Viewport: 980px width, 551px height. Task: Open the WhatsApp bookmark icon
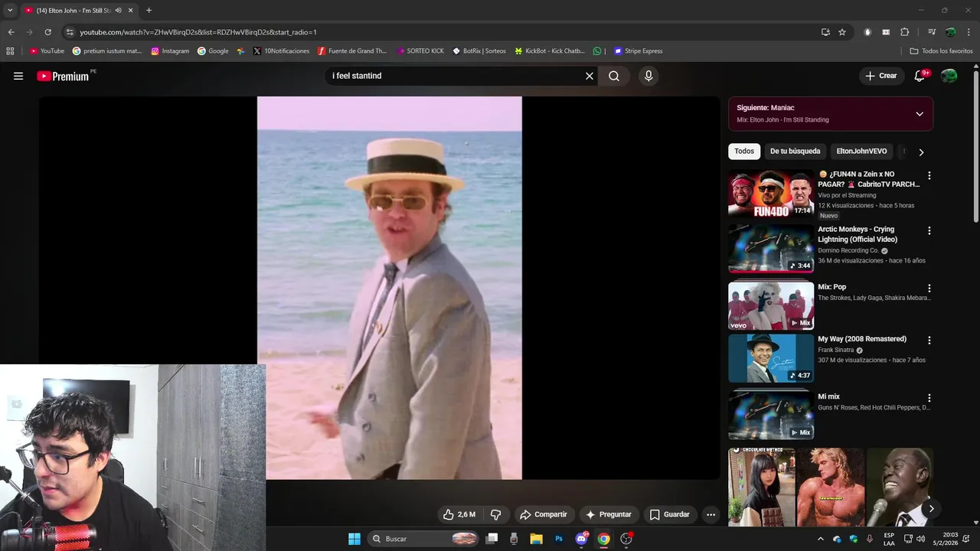597,51
